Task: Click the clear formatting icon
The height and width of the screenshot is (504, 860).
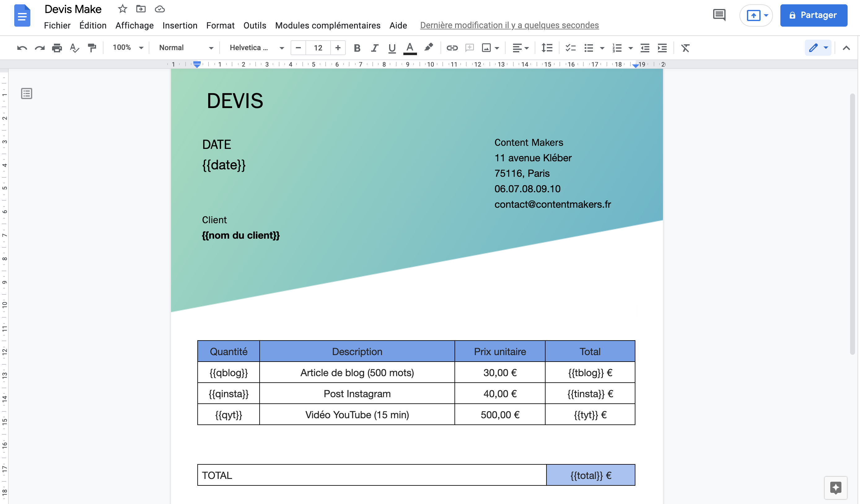Action: tap(685, 48)
